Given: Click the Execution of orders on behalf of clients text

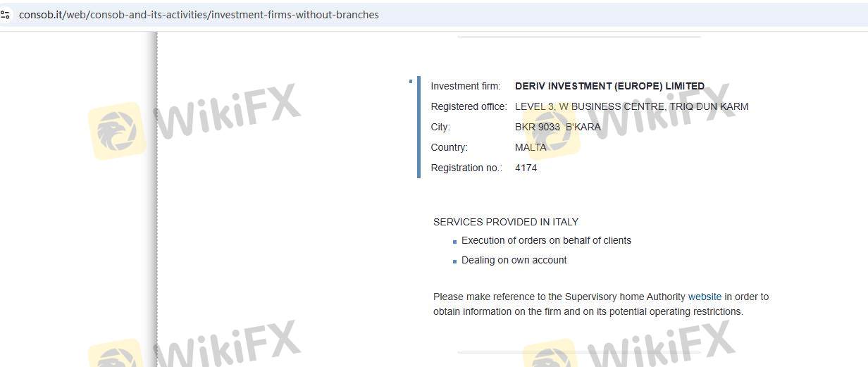Looking at the screenshot, I should tap(546, 240).
